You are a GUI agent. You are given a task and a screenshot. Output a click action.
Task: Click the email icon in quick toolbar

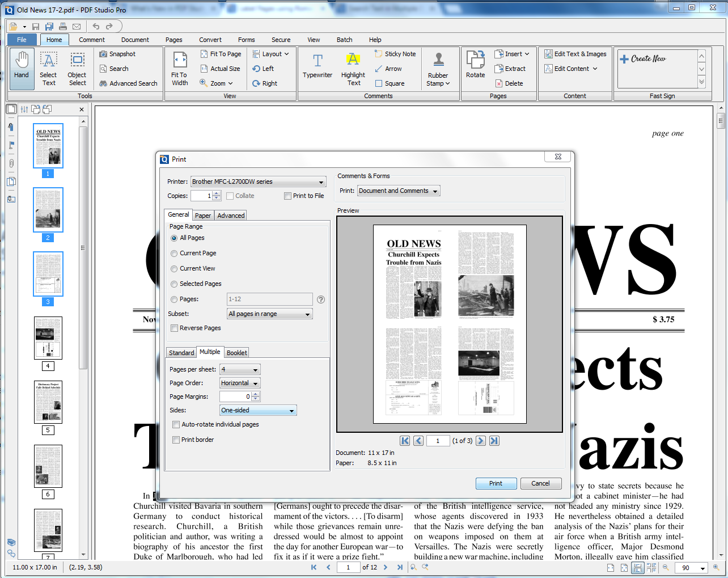77,26
